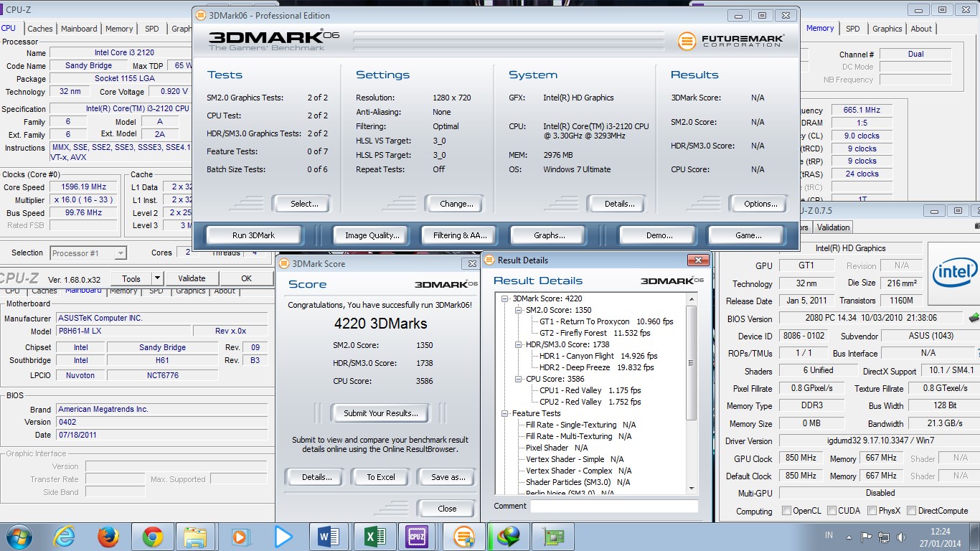Click the Intel logo in GPU-Z
The height and width of the screenshot is (551, 980).
coord(954,272)
